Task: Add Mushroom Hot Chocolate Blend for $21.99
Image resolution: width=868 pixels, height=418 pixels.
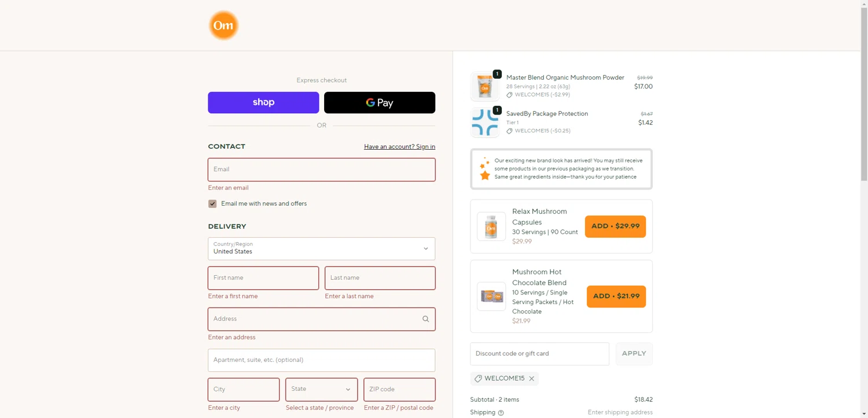Action: pyautogui.click(x=616, y=296)
